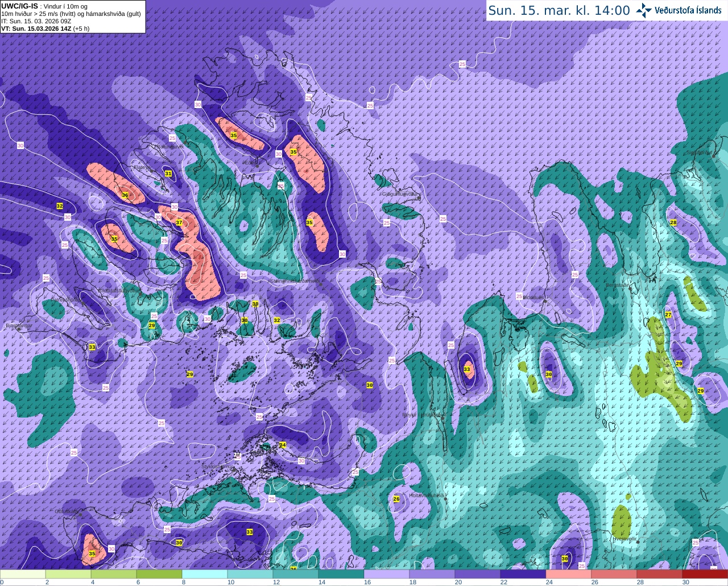Click the yellow gust label '34' near Stykkishólmur
Image resolution: width=728 pixels, height=586 pixels.
[x=283, y=445]
